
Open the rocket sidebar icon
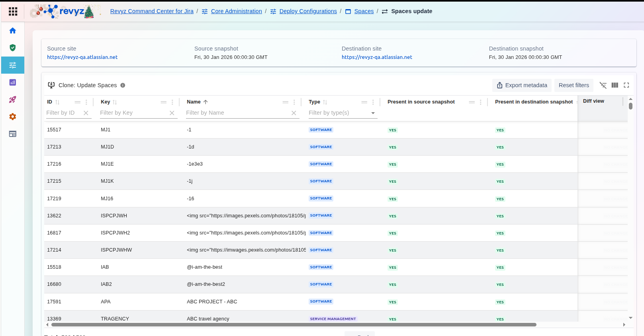(x=13, y=100)
